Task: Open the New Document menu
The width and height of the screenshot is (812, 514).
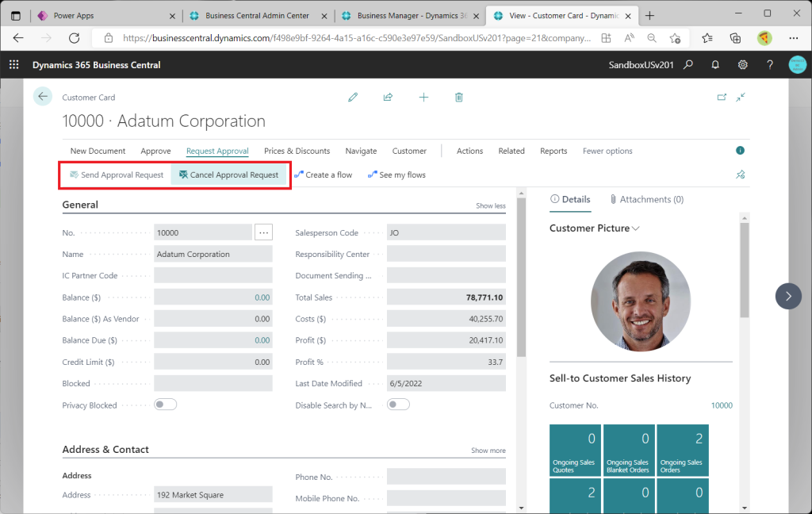Action: pyautogui.click(x=98, y=151)
